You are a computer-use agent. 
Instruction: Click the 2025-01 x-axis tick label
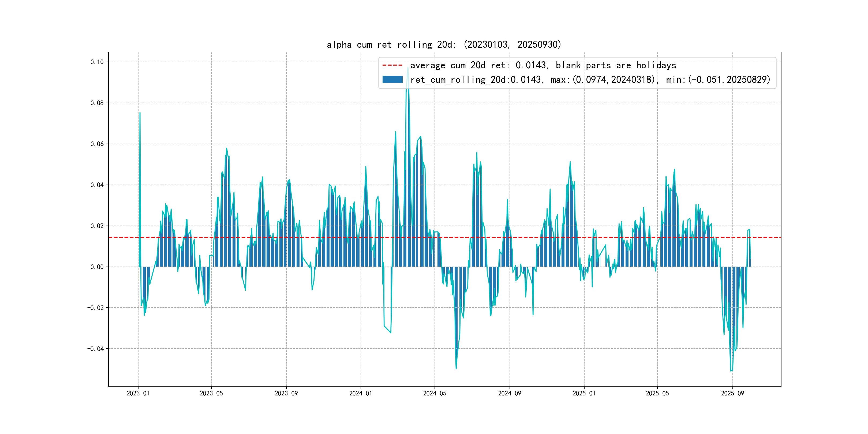tap(584, 393)
